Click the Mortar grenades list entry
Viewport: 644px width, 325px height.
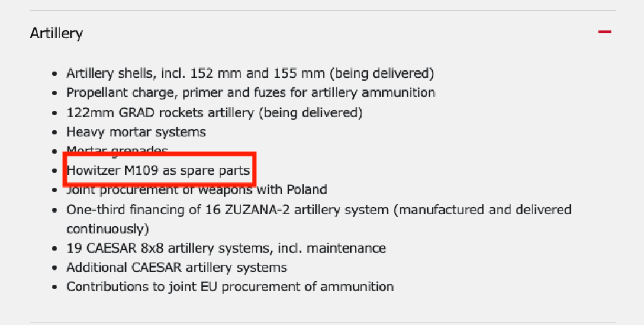117,150
